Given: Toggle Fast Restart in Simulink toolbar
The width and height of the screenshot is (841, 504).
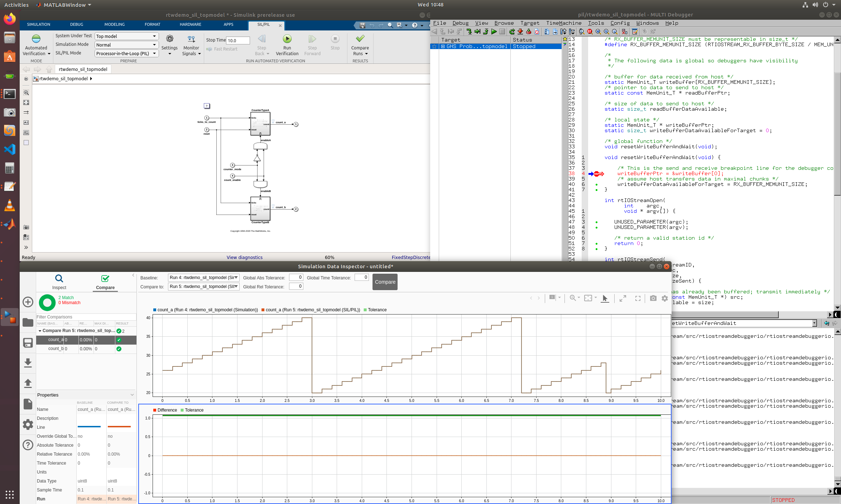Looking at the screenshot, I should 222,49.
